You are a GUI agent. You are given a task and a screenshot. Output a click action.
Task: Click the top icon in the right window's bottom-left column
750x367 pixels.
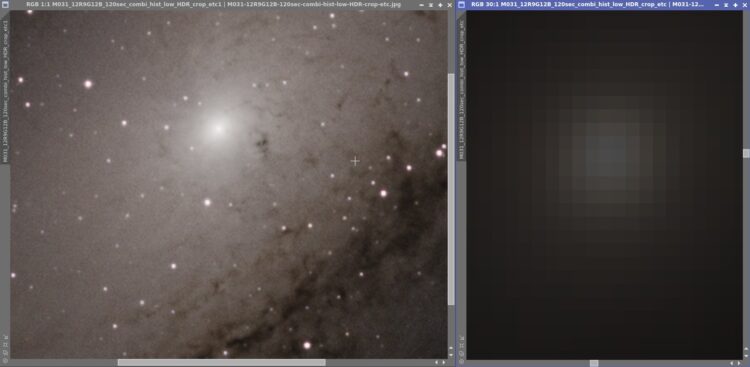(x=461, y=337)
